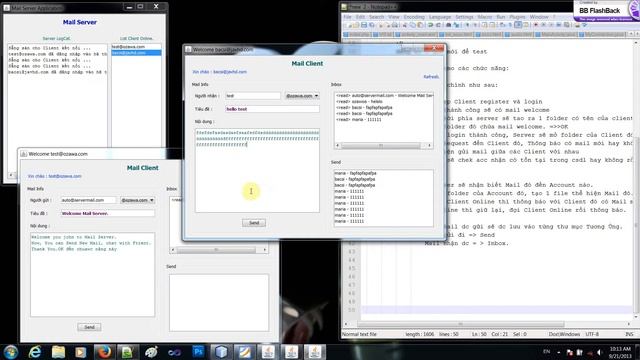Select test@ozawa.com in server's client online list
This screenshot has width=640, height=360.
click(136, 47)
